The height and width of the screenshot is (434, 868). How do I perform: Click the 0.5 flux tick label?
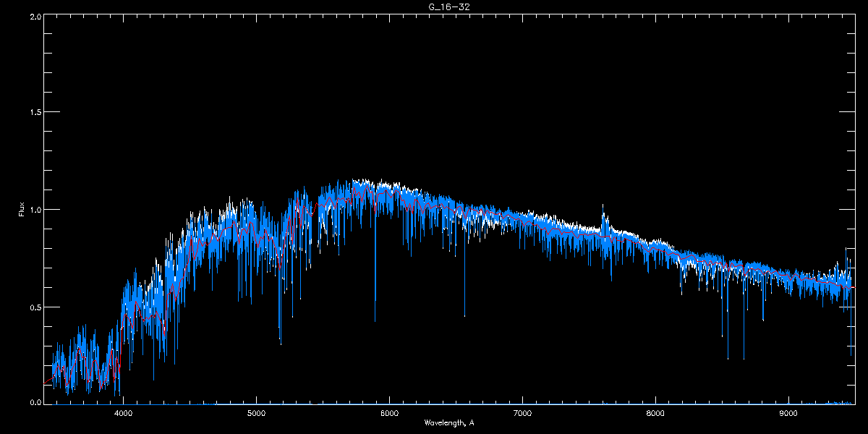click(x=34, y=307)
